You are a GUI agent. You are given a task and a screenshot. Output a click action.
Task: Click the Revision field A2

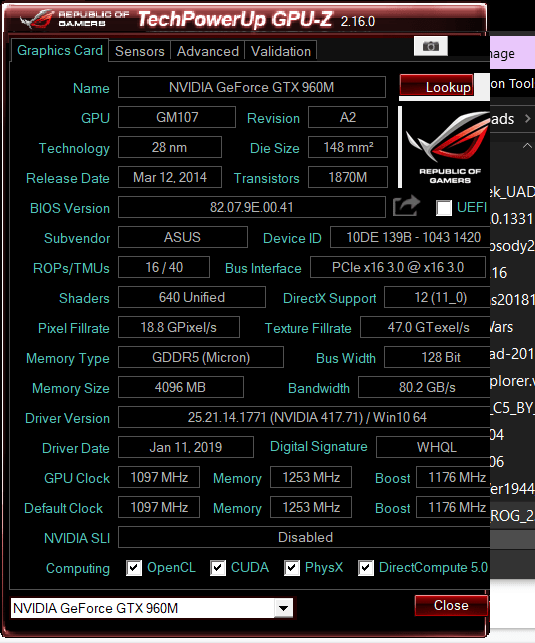(x=348, y=117)
